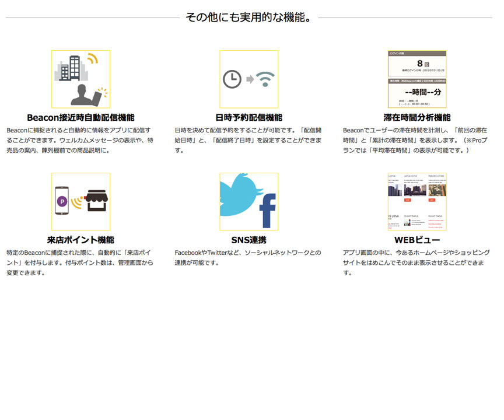Viewport: 504px width, 420px height.
Task: Click the building icon in Beacon tile
Action: point(71,70)
